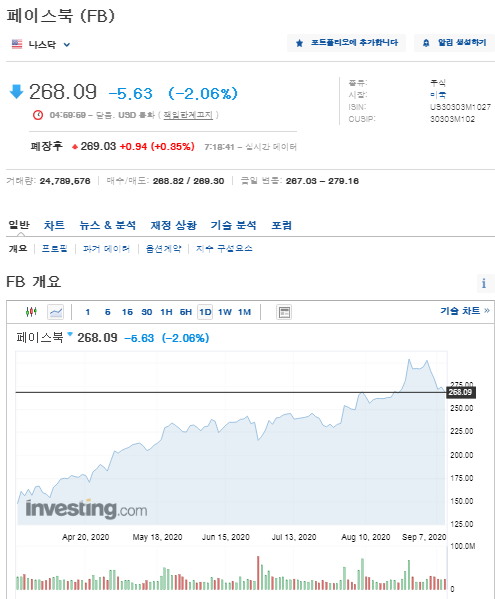Image resolution: width=495 pixels, height=599 pixels.
Task: Click the 268.09 price label on chart axis
Action: pyautogui.click(x=461, y=392)
